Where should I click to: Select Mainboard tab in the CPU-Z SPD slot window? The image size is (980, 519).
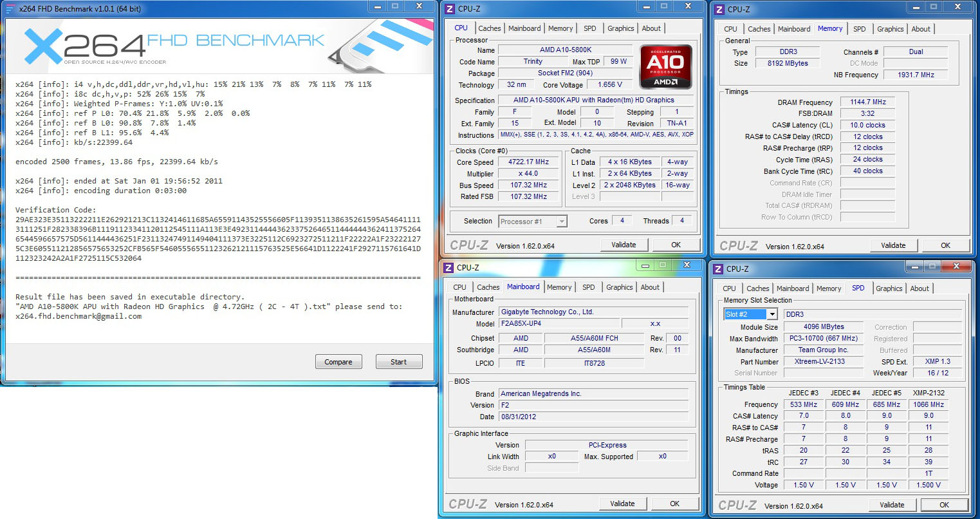[793, 288]
